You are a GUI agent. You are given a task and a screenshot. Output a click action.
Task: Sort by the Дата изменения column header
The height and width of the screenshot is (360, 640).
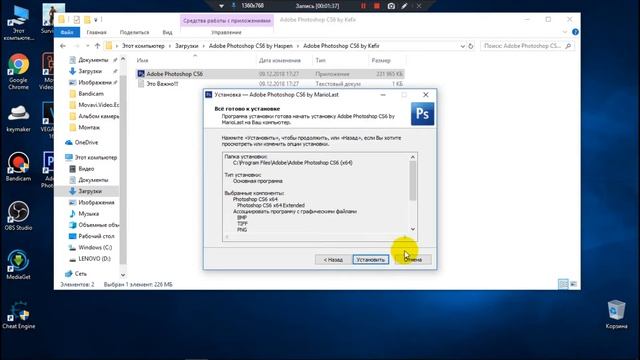280,60
